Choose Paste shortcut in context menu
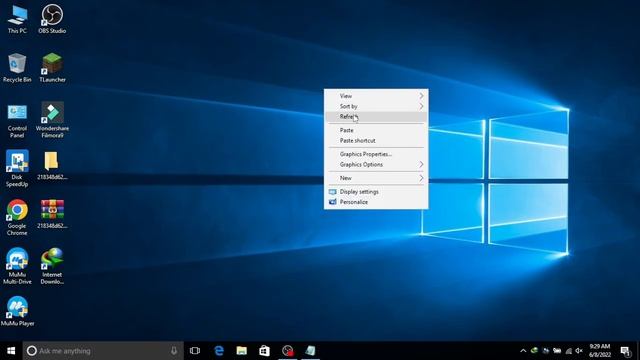 [x=376, y=140]
